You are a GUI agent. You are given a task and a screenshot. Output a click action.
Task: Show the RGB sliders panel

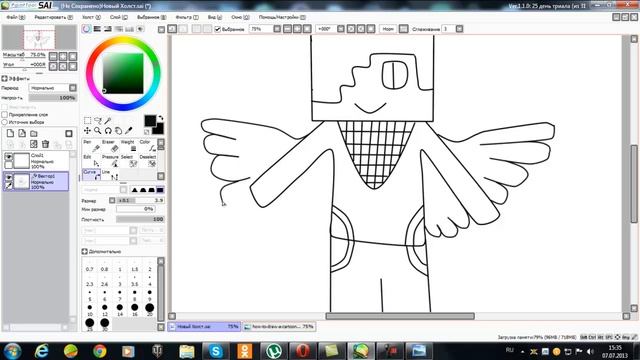click(97, 29)
